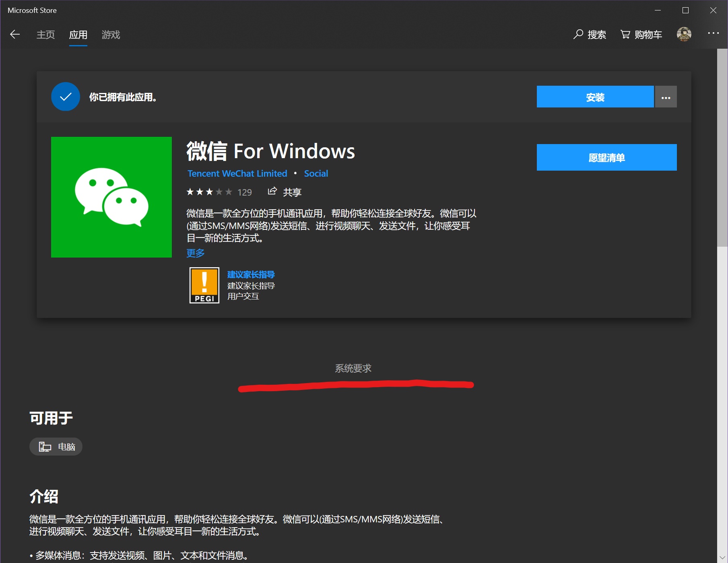Screen dimensions: 728x563
Task: Click the scrollbar down arrow
Action: pyautogui.click(x=722, y=557)
